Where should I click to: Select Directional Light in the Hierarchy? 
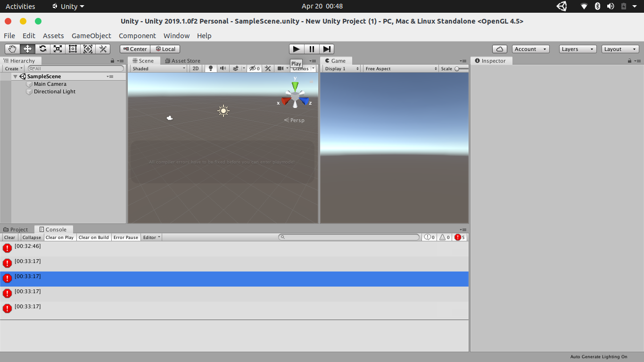click(x=55, y=91)
